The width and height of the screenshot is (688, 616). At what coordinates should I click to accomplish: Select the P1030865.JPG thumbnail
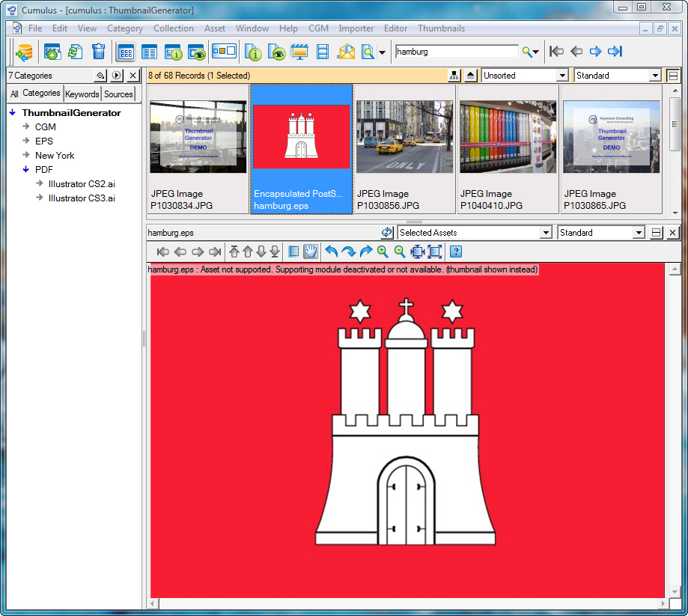point(611,149)
